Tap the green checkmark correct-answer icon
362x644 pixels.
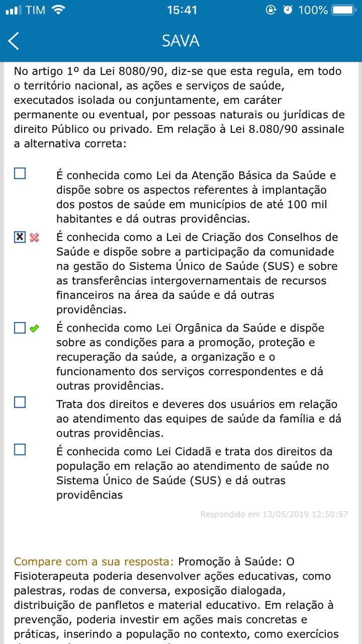coord(34,329)
